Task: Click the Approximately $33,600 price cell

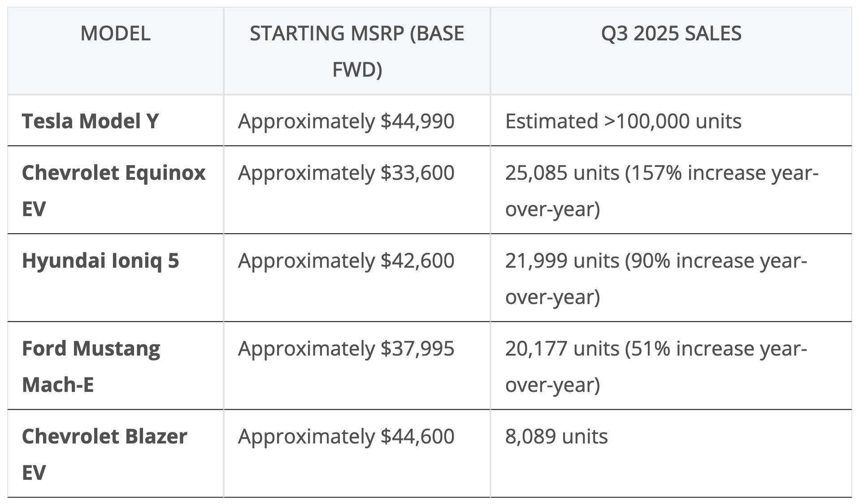Action: click(x=346, y=173)
